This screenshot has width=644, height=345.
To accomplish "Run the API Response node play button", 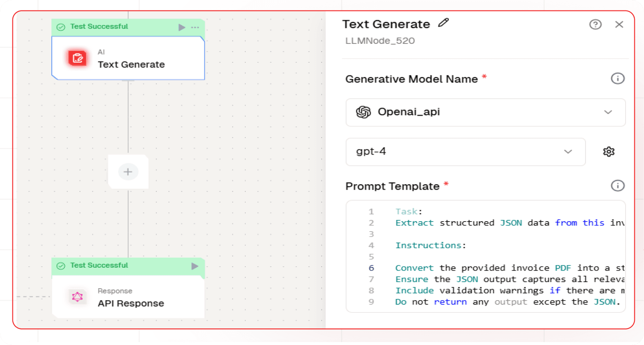I will point(195,266).
